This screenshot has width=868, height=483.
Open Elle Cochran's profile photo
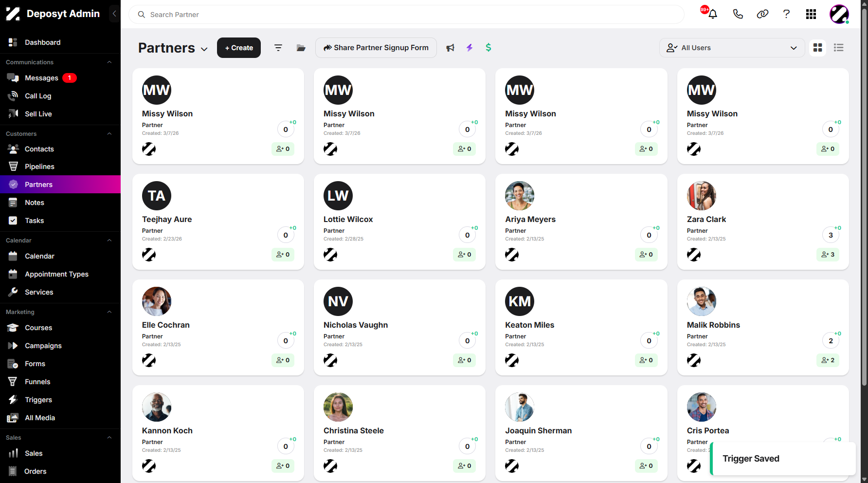pyautogui.click(x=157, y=301)
